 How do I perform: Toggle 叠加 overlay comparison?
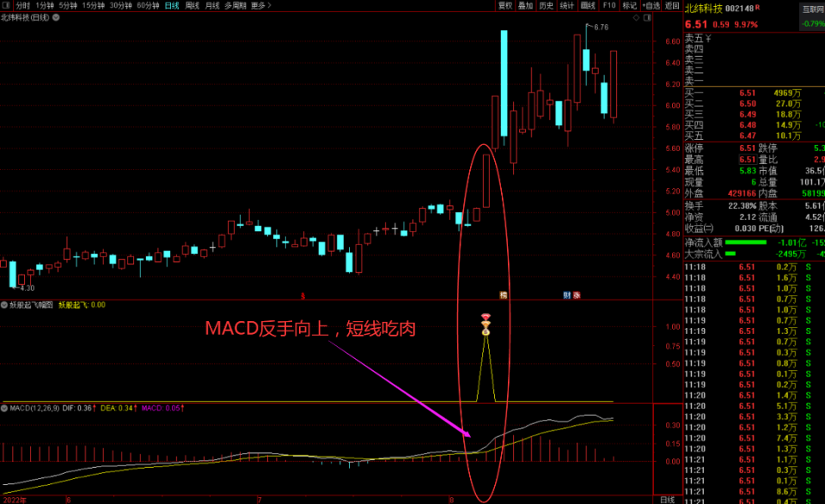[x=526, y=5]
